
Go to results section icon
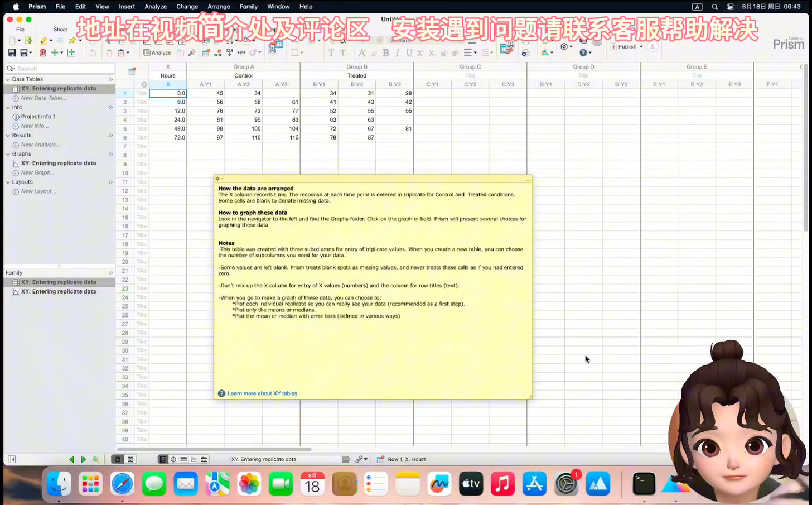tap(183, 459)
